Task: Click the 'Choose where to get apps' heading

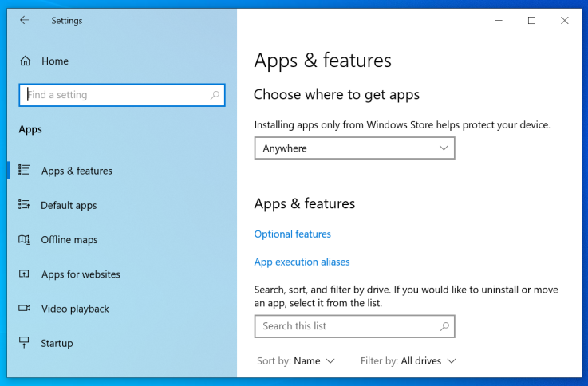Action: [x=337, y=94]
